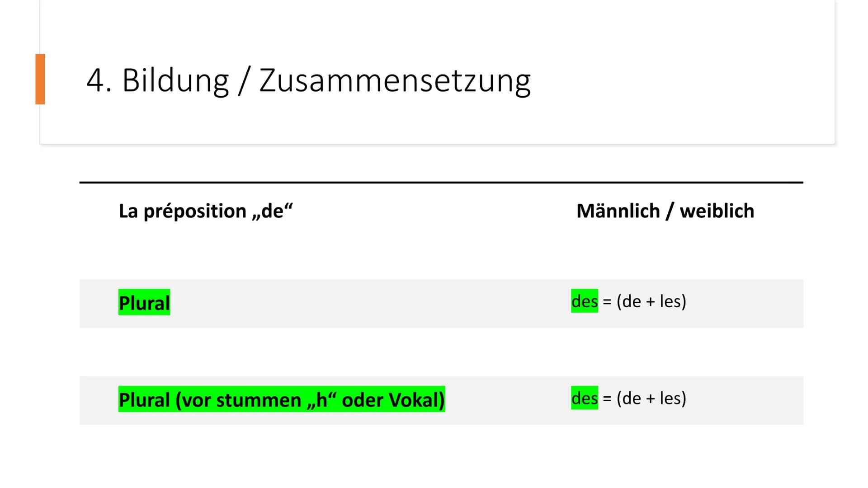Click "(de + les)" in the second row

(x=651, y=398)
